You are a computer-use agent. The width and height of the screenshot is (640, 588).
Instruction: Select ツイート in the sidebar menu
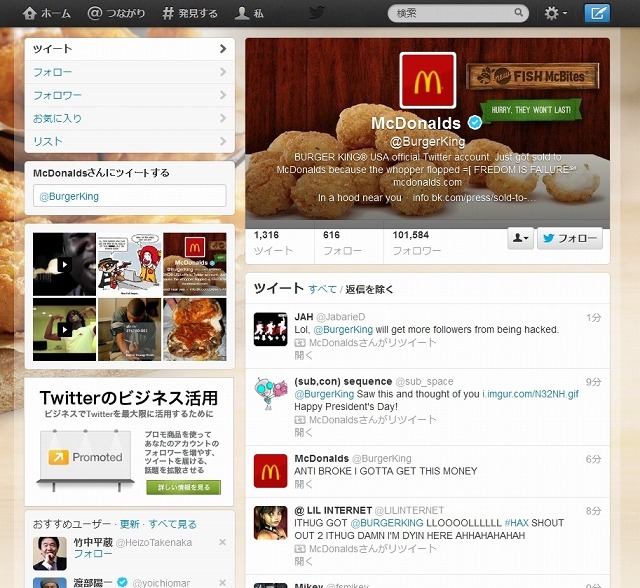tap(130, 49)
